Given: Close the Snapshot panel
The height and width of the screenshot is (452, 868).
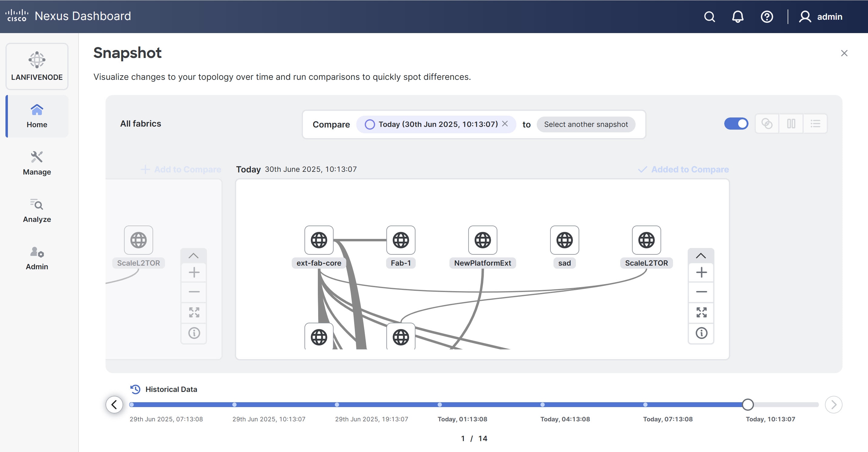Looking at the screenshot, I should pyautogui.click(x=844, y=53).
